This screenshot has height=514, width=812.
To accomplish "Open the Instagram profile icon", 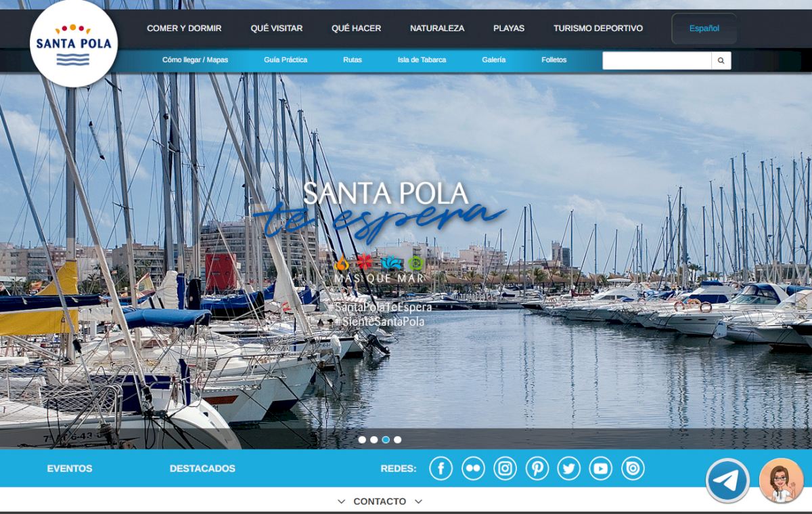I will pyautogui.click(x=505, y=468).
